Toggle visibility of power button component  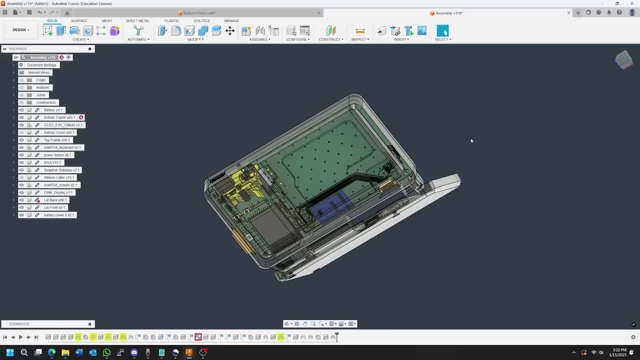tap(22, 155)
